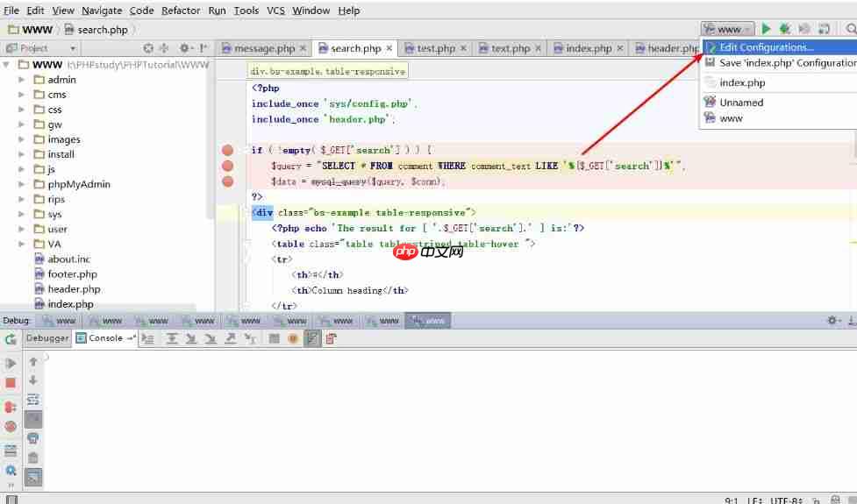857x504 pixels.
Task: Remove breakpoint on the if empty line
Action: 228,150
